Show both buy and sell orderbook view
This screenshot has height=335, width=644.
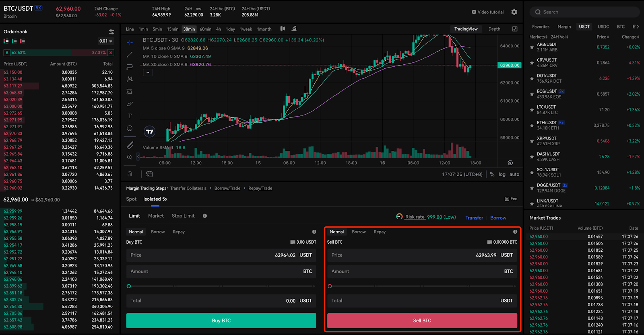tap(6, 41)
